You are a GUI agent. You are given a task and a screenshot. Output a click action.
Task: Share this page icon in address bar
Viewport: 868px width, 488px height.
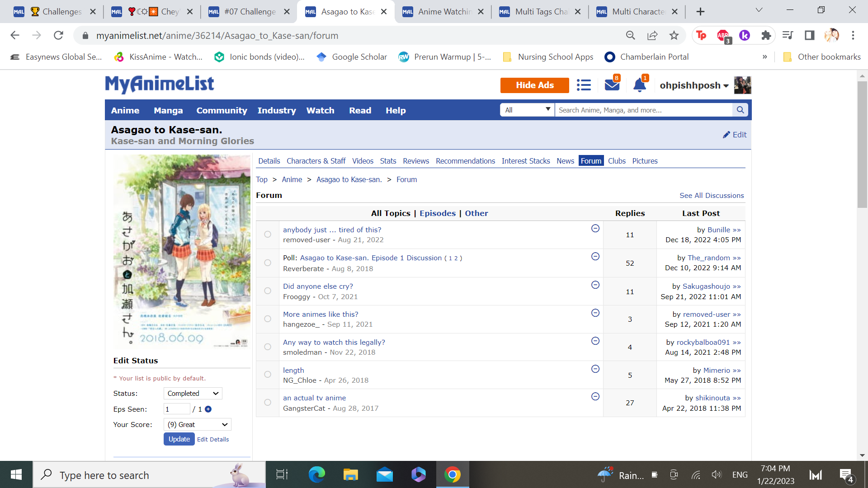(x=652, y=35)
